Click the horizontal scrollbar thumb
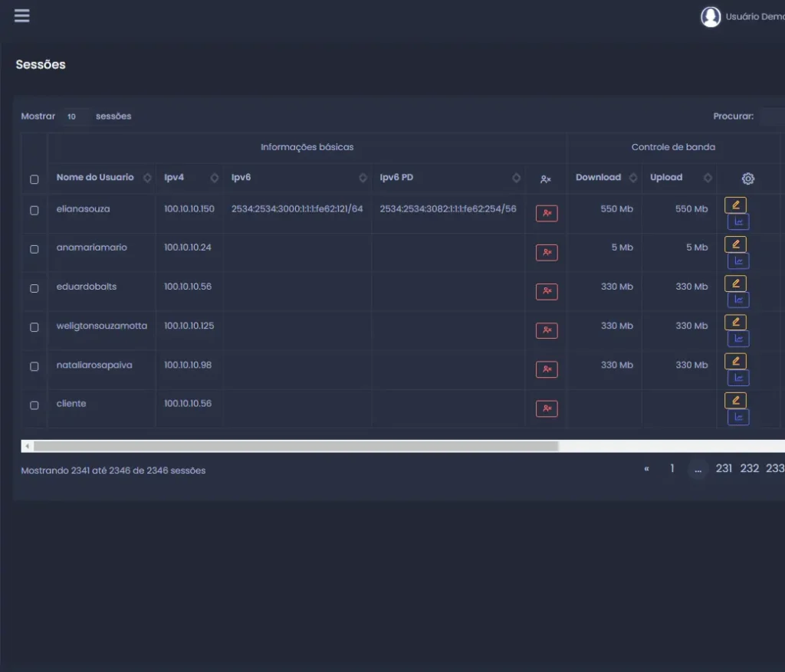This screenshot has width=785, height=672. [296, 446]
